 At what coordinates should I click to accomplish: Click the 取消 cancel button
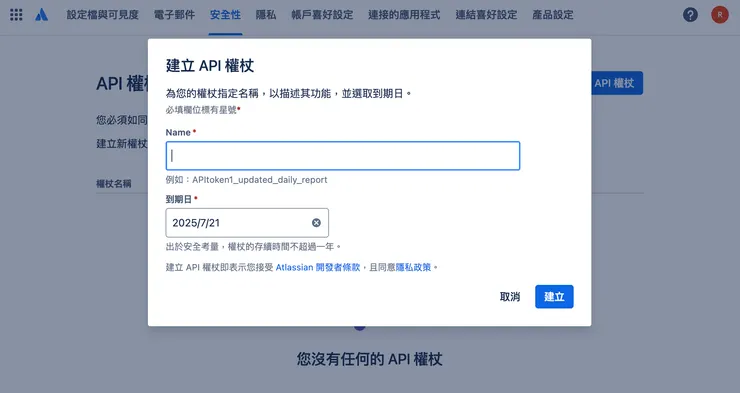click(510, 297)
